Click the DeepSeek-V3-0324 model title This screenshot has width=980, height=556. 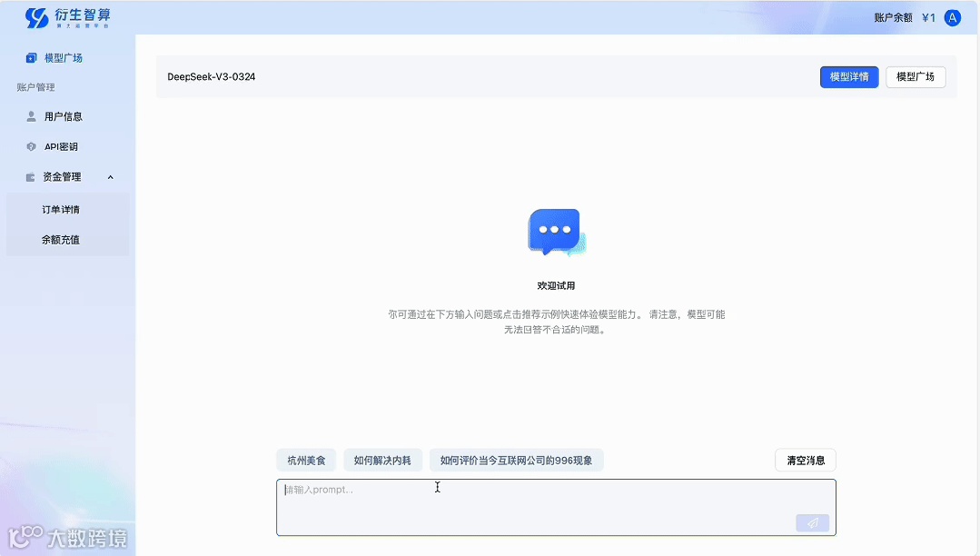click(212, 77)
